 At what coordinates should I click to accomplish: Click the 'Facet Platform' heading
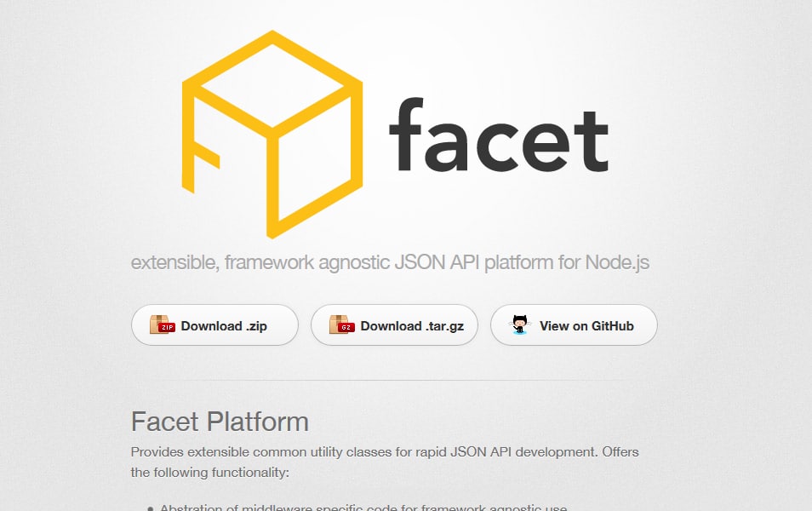pos(220,422)
